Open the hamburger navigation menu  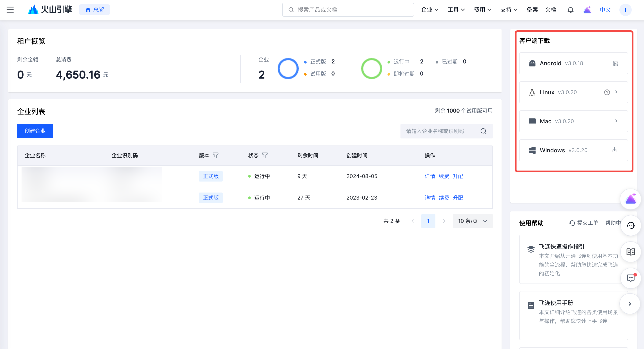pyautogui.click(x=10, y=10)
